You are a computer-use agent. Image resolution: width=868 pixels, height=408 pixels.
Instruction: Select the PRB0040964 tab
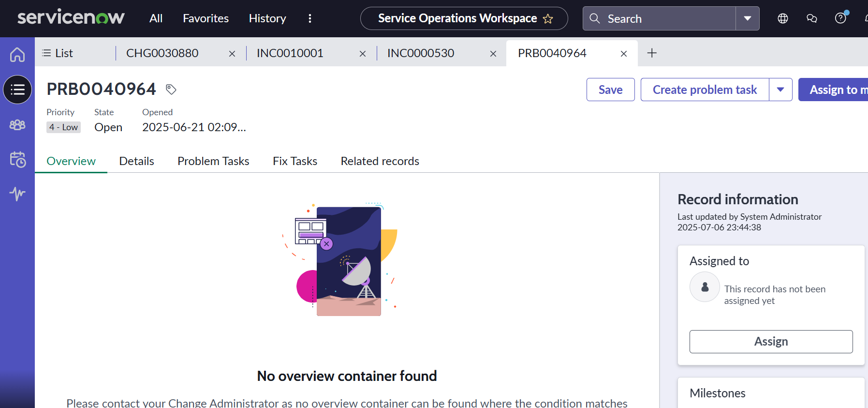tap(552, 53)
